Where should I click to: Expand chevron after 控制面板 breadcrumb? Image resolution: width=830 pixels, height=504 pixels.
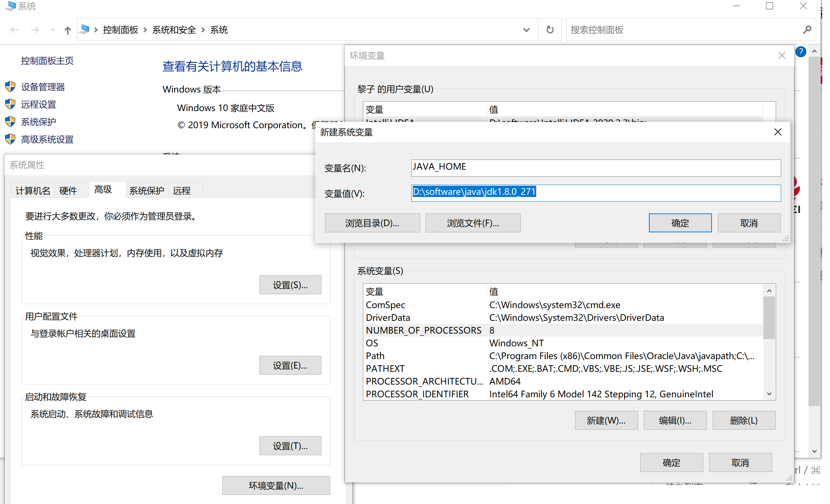pyautogui.click(x=145, y=30)
